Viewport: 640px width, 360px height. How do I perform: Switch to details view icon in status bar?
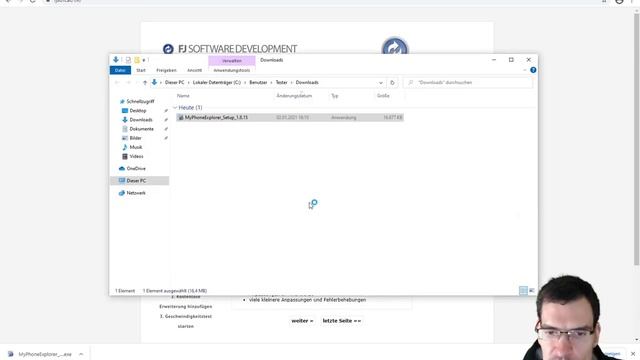point(523,291)
